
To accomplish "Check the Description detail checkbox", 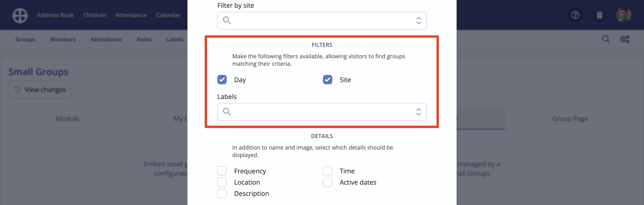I will [x=222, y=194].
